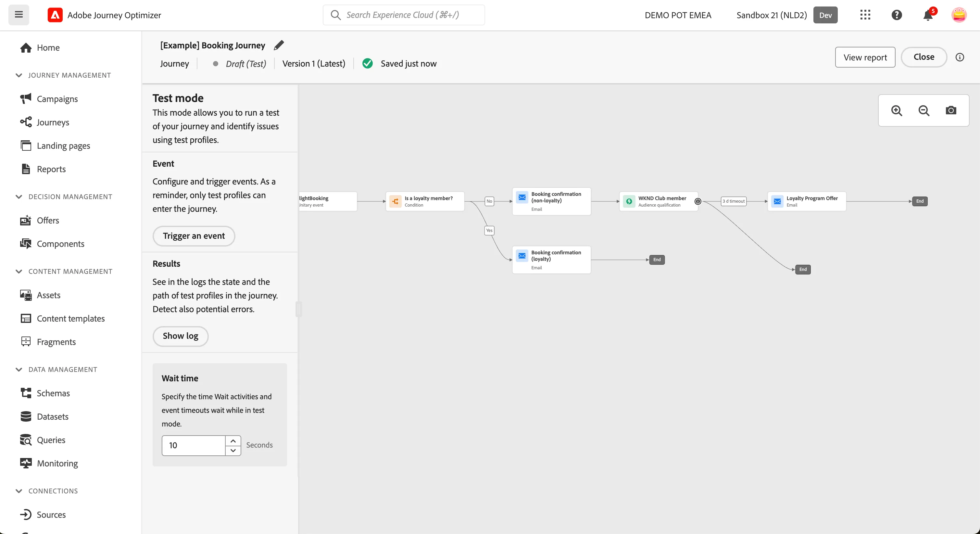Open Campaigns in the sidebar
The width and height of the screenshot is (980, 534).
pos(49,98)
